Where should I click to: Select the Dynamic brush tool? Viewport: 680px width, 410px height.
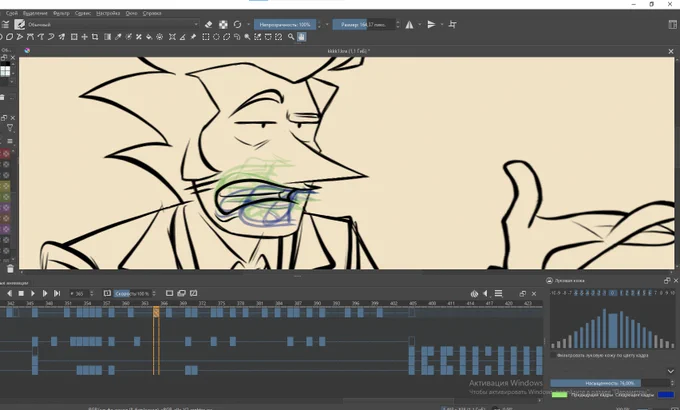click(x=51, y=37)
